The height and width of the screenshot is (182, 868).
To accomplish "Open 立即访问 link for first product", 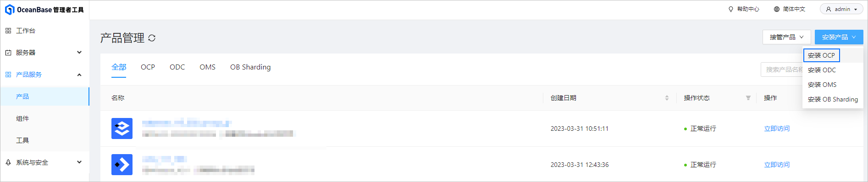I will coord(777,128).
